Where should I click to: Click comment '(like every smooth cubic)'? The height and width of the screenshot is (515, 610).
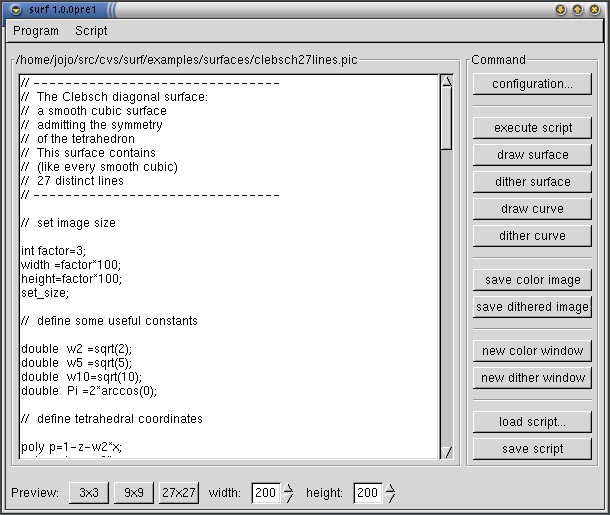coord(107,167)
